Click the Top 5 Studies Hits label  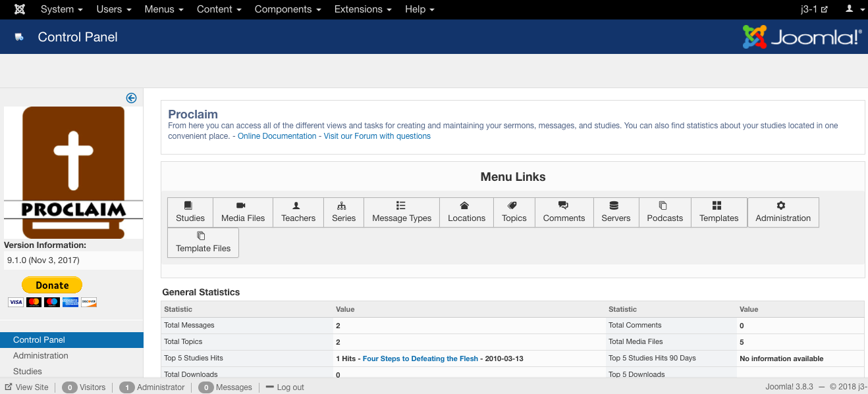click(194, 358)
